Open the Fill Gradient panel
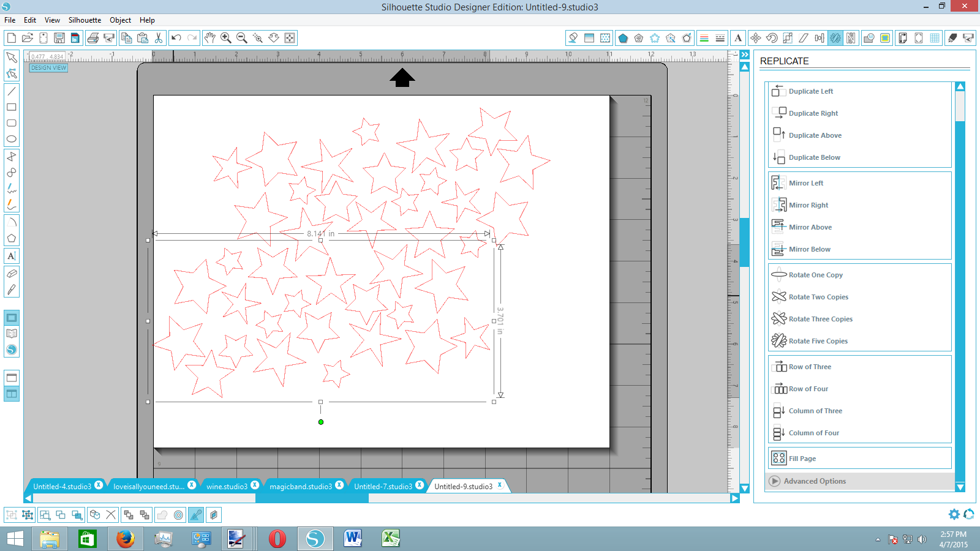 589,38
